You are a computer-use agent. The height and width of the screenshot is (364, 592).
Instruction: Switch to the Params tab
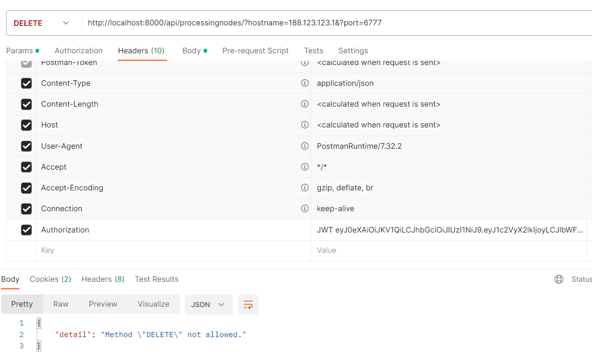coord(19,51)
